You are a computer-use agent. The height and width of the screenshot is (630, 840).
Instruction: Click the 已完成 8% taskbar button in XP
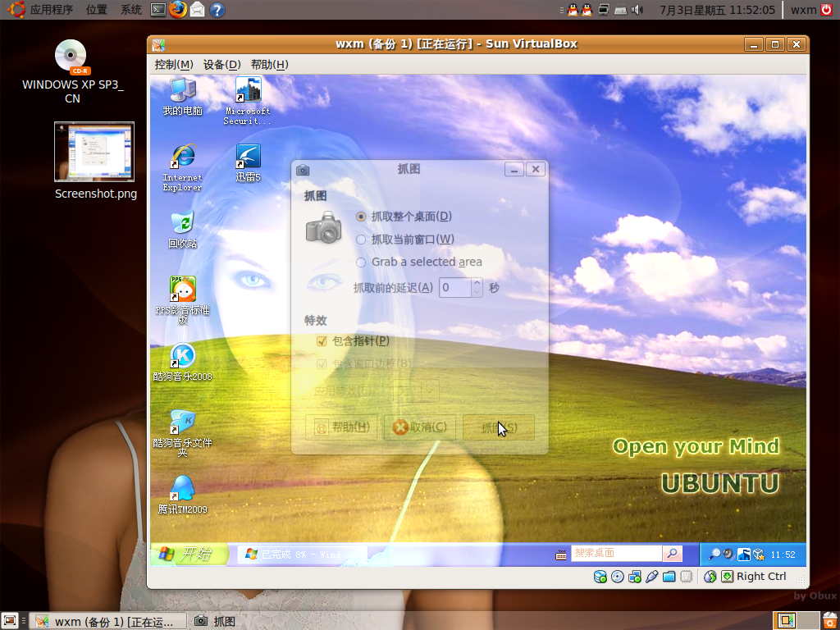point(302,555)
